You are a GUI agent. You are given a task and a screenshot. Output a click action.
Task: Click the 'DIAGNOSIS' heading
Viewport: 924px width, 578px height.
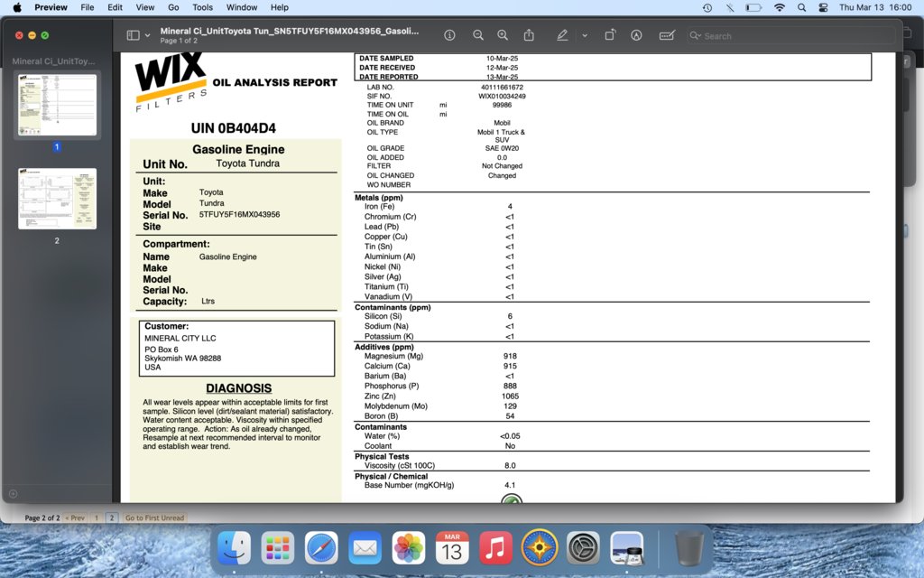[238, 388]
